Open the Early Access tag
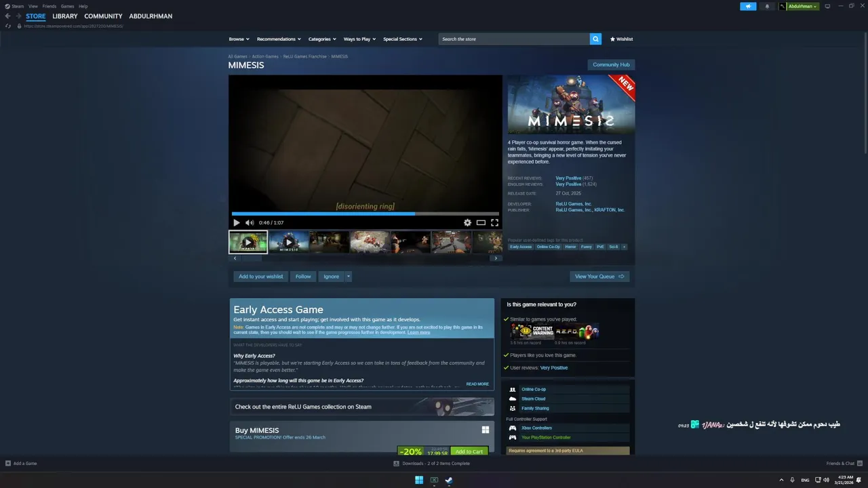 [x=521, y=247]
